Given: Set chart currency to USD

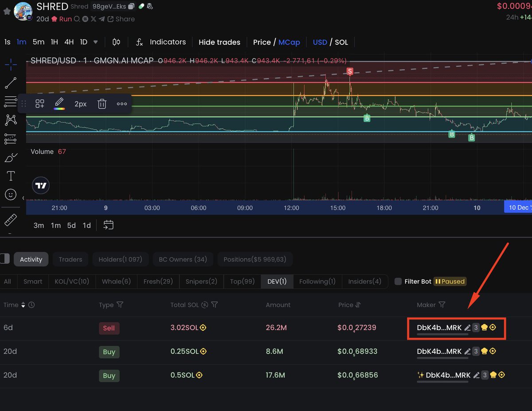Looking at the screenshot, I should [320, 42].
